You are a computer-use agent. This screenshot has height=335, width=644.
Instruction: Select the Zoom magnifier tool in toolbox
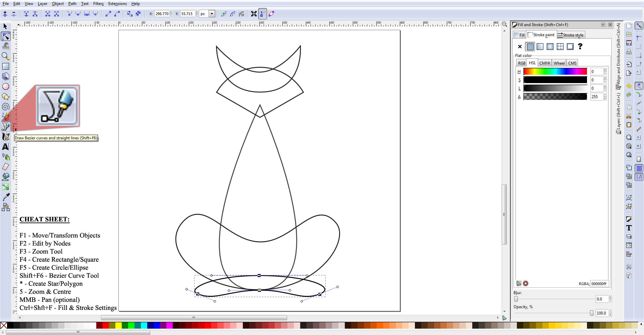[x=6, y=56]
